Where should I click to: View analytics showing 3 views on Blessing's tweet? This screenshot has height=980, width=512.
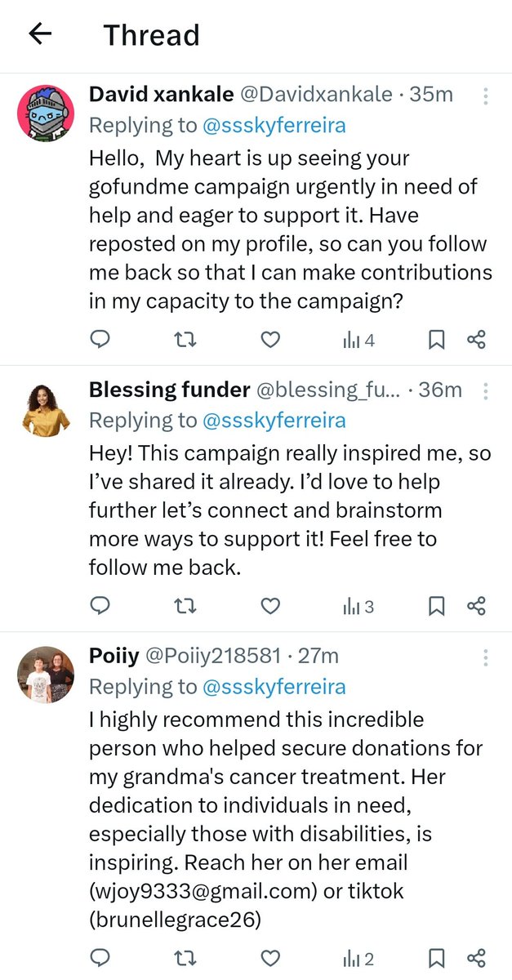pos(358,606)
